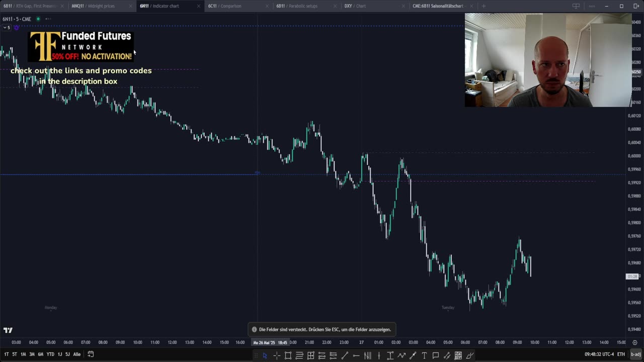Viewport: 644px width, 362px height.
Task: Close the 6C1! Comparison tab
Action: point(267,6)
